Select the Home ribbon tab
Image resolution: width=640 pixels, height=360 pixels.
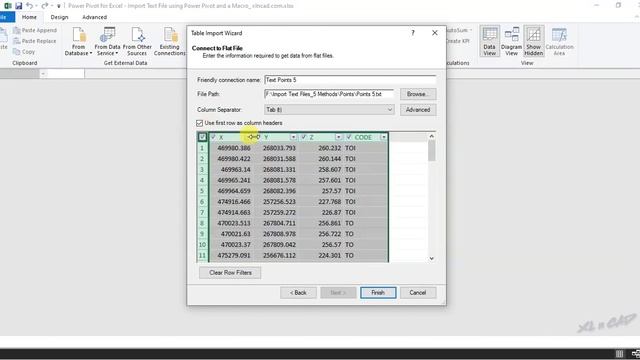tap(29, 17)
